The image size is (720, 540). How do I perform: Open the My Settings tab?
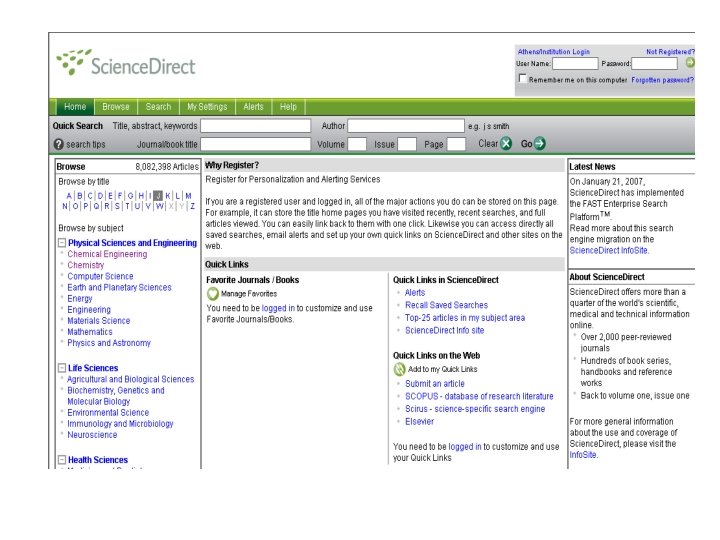pos(207,107)
